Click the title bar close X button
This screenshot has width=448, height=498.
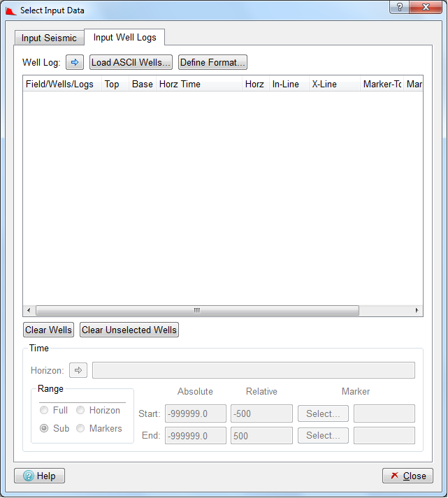[426, 7]
